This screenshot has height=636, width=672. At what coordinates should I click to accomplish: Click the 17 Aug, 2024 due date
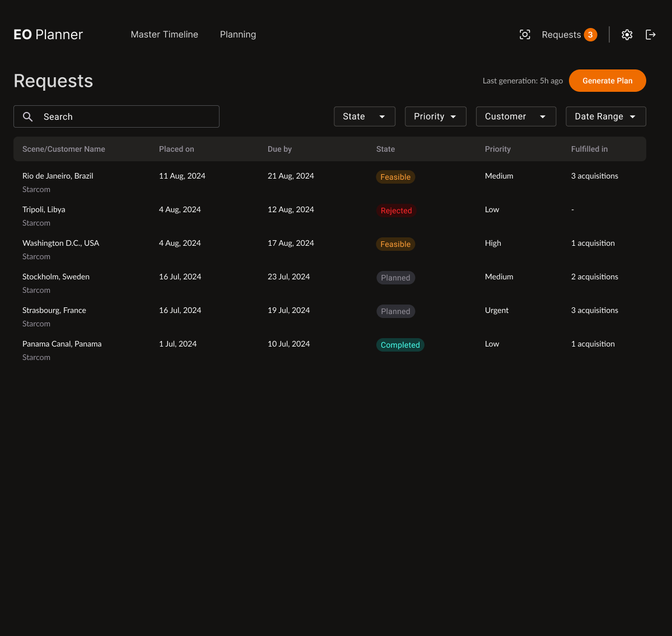(x=291, y=243)
